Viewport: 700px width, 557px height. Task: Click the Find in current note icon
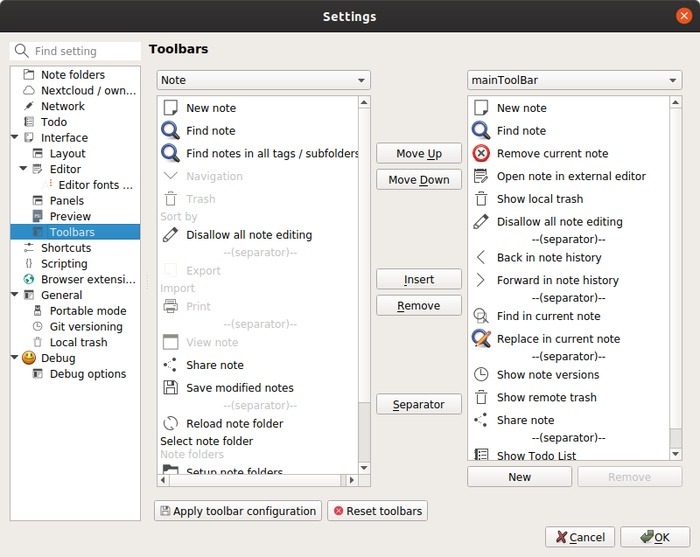coord(481,316)
